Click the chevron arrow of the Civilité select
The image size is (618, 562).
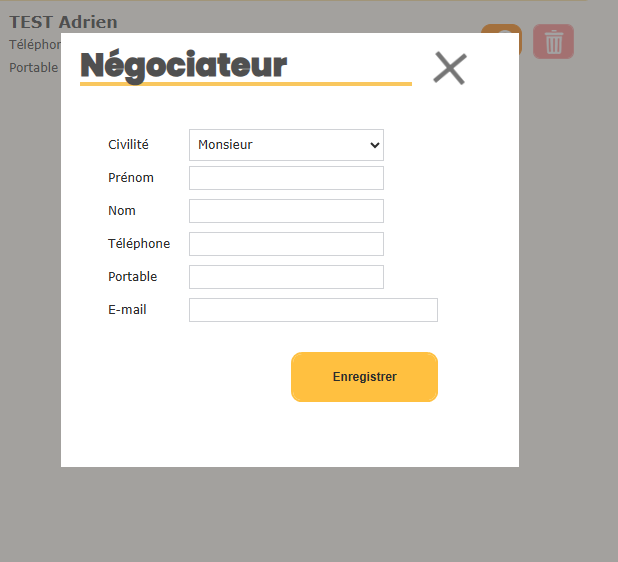pyautogui.click(x=375, y=145)
